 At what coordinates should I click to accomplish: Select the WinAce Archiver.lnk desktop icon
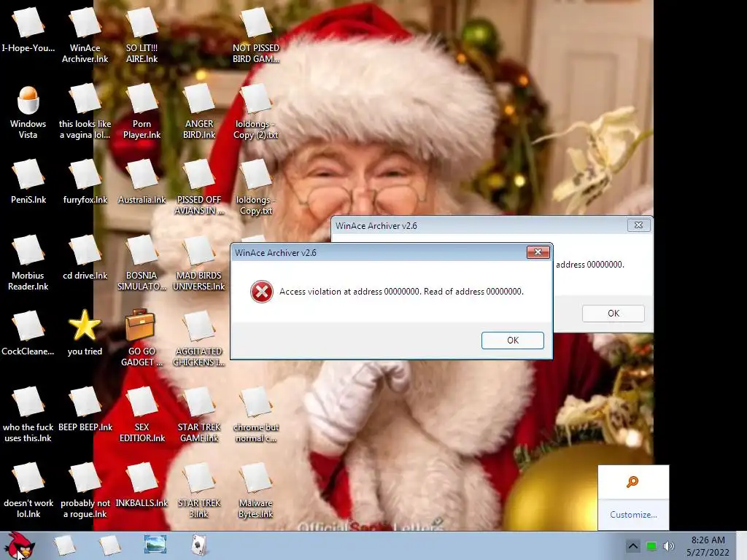coord(85,36)
